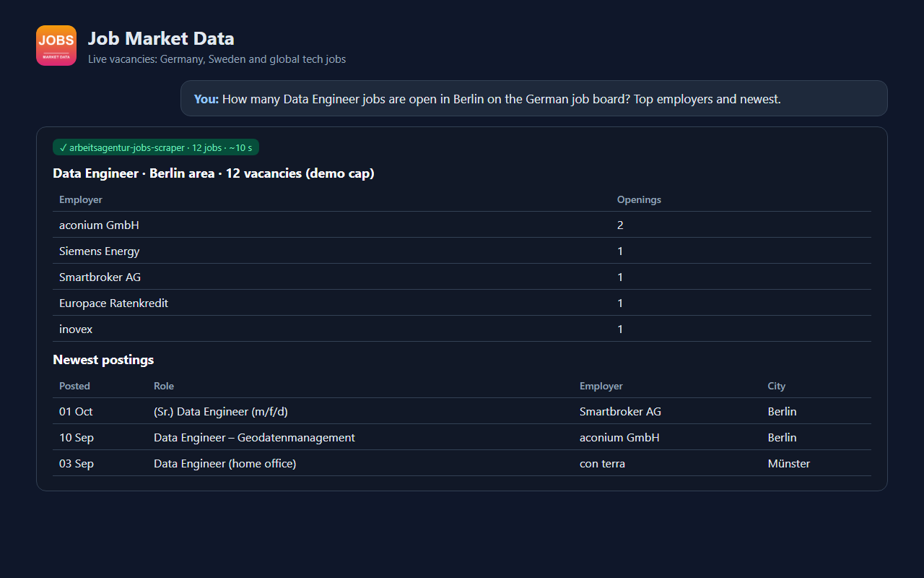Screen dimensions: 924x578
Task: Select the aconium GmbH row in the employer table
Action: 462,225
